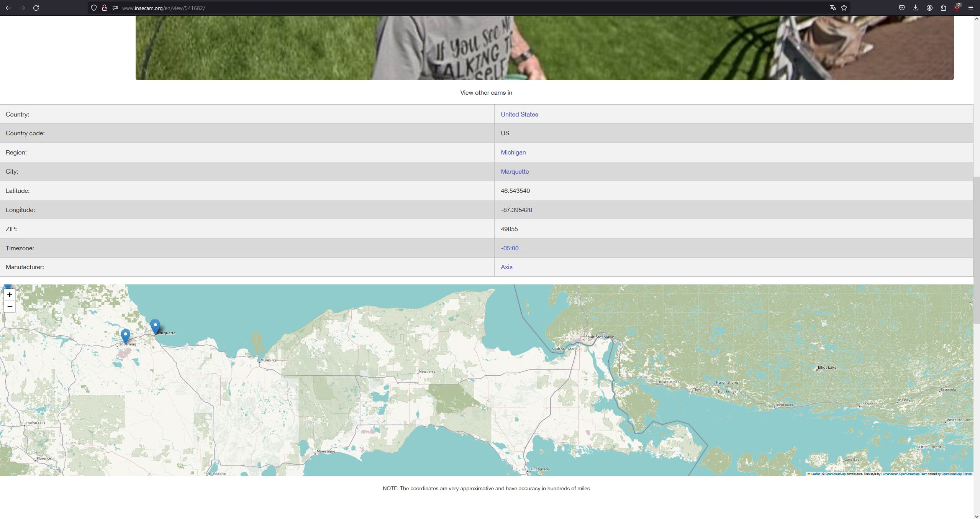Click the translate page icon
The height and width of the screenshot is (519, 980).
(x=833, y=8)
